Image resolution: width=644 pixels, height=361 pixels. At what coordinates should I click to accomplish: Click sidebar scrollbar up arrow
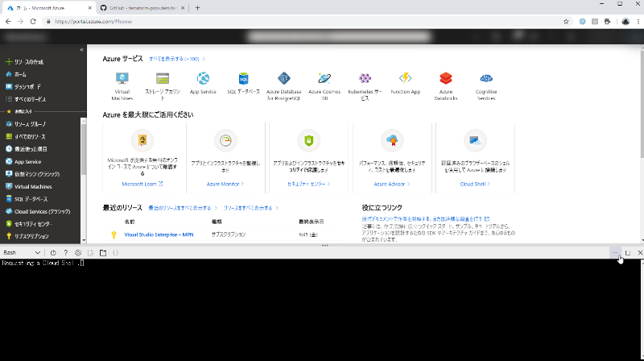click(84, 121)
